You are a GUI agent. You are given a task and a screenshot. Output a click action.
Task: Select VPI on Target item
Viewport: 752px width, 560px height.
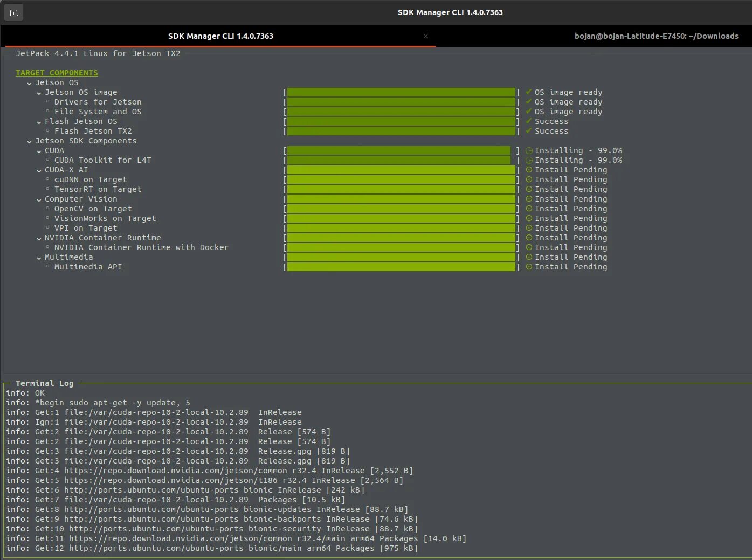click(x=86, y=228)
